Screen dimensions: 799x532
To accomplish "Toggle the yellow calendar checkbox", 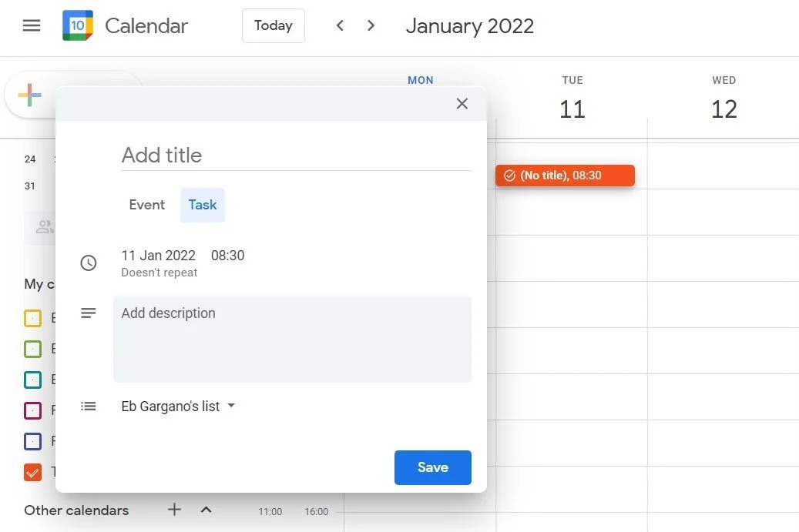I will (x=32, y=318).
